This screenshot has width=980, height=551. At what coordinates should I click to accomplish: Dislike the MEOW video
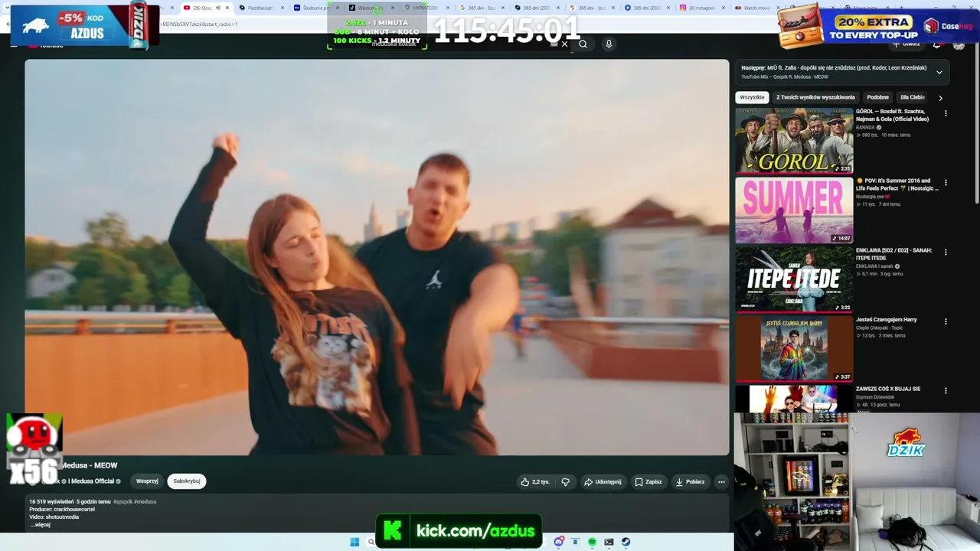tap(566, 482)
